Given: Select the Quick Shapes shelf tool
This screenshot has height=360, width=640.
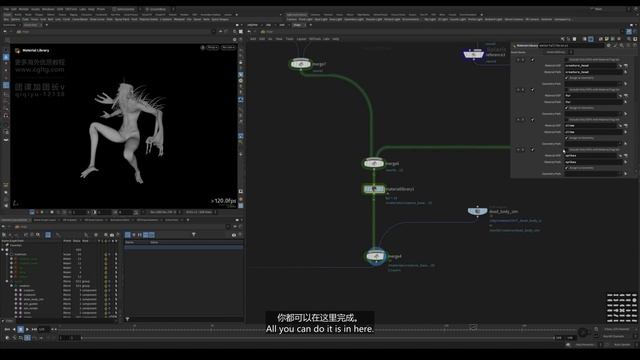Looking at the screenshot, I should click(220, 19).
